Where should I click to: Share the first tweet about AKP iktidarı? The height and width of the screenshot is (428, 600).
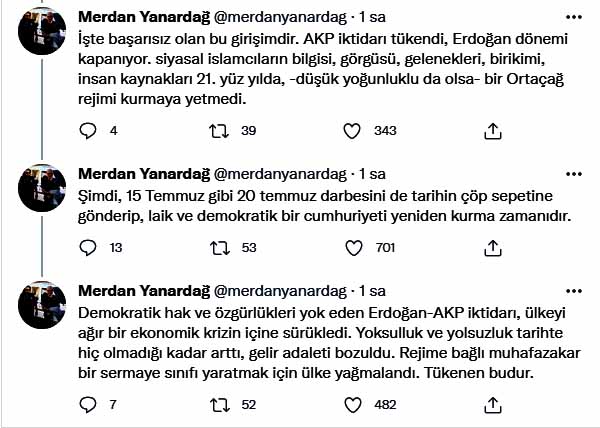492,131
